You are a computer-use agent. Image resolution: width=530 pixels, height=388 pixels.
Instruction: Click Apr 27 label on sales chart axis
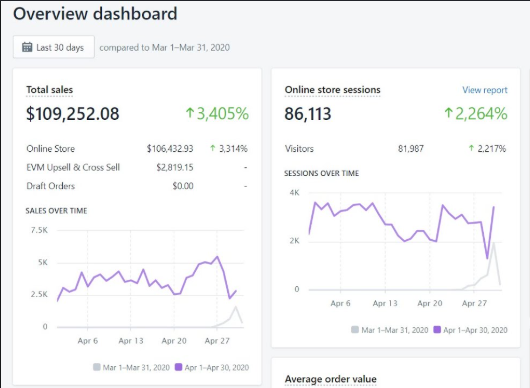pyautogui.click(x=217, y=341)
